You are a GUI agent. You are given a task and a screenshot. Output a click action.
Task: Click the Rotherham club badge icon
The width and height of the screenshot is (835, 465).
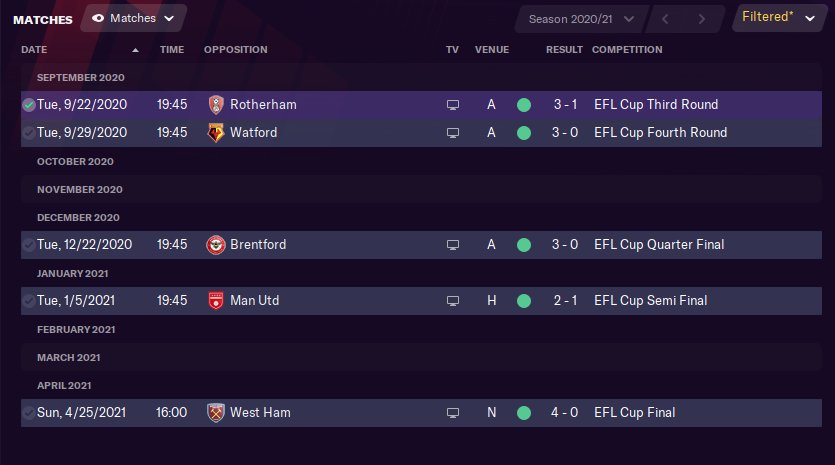[216, 105]
